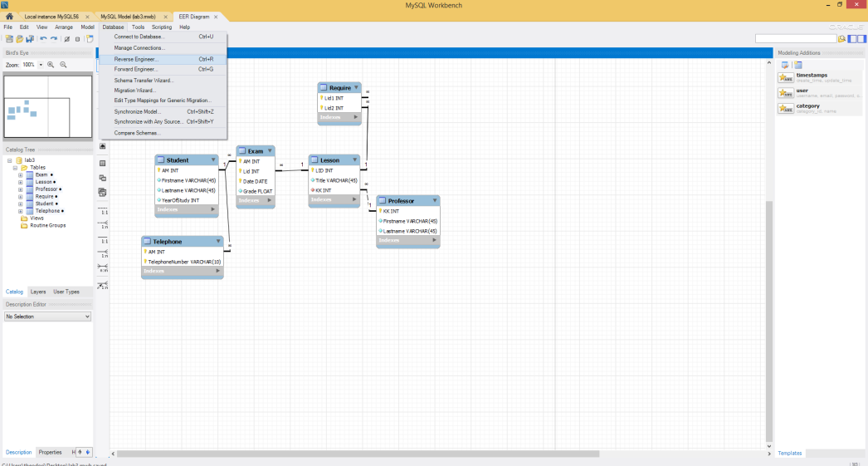The width and height of the screenshot is (868, 466).
Task: Open the Properties tab at bottom
Action: 51,452
